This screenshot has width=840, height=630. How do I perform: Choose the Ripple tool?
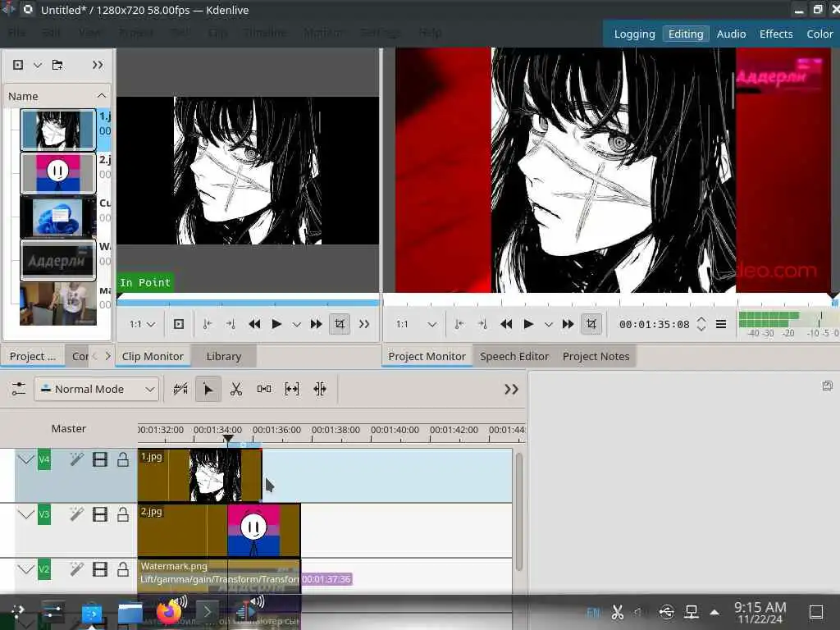click(320, 389)
